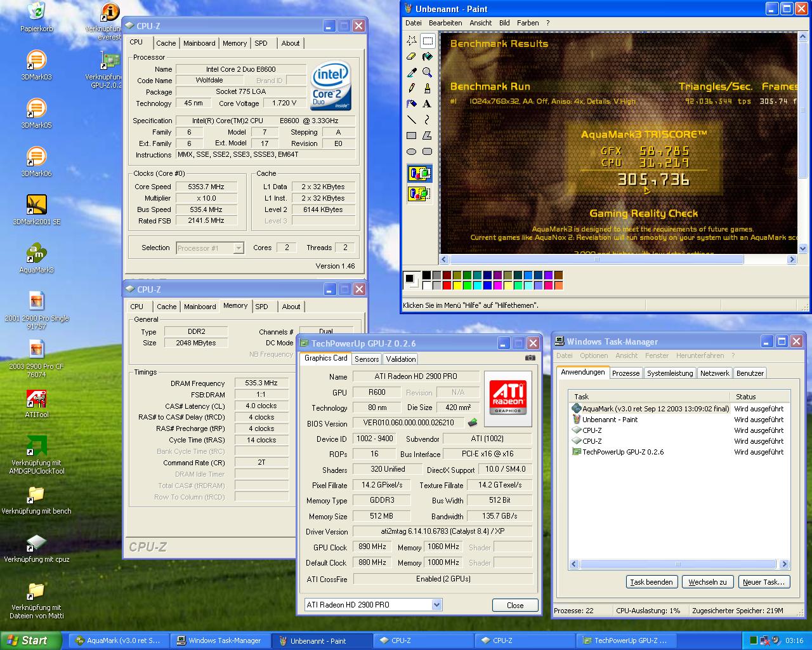Pick the bright yellow palette color
The height and width of the screenshot is (650, 812).
pyautogui.click(x=457, y=285)
